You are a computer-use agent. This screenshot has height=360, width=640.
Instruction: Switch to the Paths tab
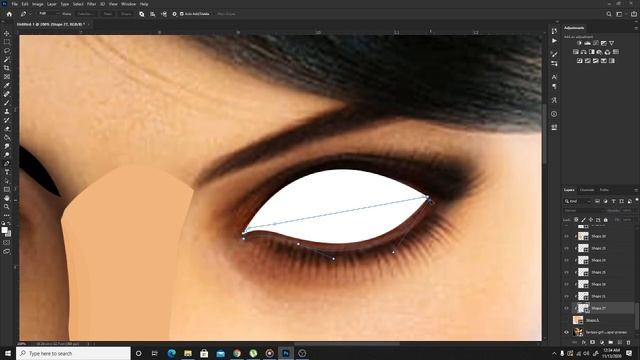click(604, 190)
